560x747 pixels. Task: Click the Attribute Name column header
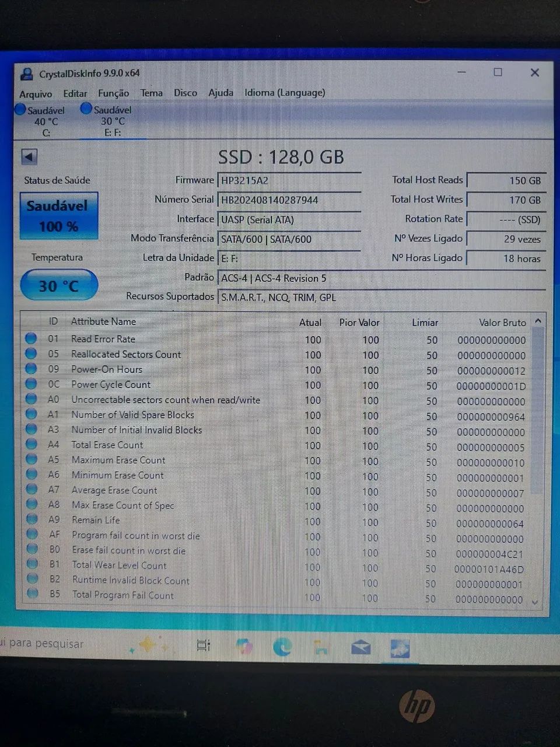[x=103, y=322]
